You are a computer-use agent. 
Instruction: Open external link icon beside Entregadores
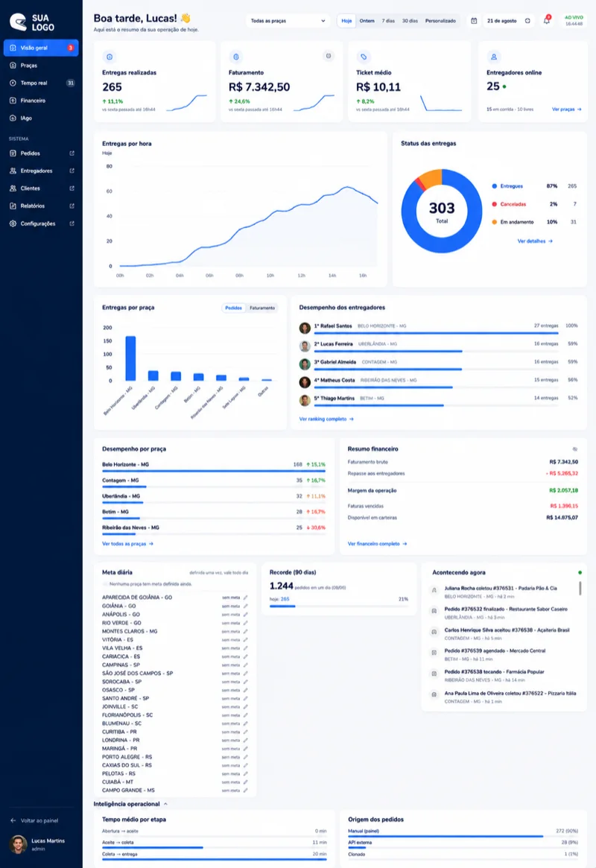point(72,171)
